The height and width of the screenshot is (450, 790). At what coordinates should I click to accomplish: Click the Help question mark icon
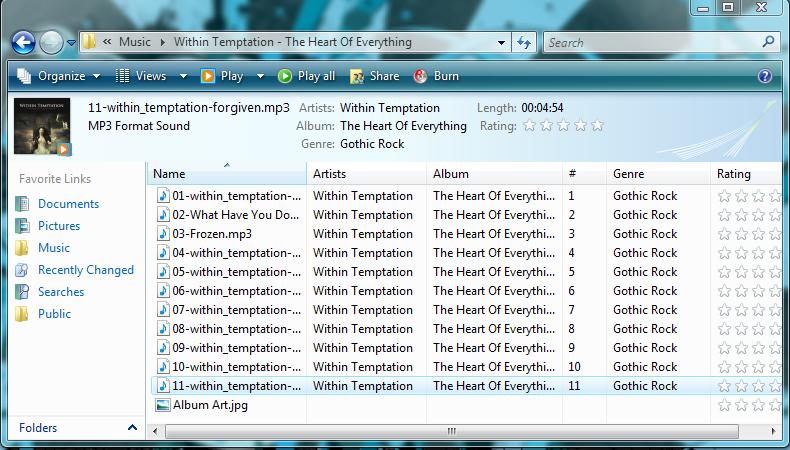click(x=765, y=76)
